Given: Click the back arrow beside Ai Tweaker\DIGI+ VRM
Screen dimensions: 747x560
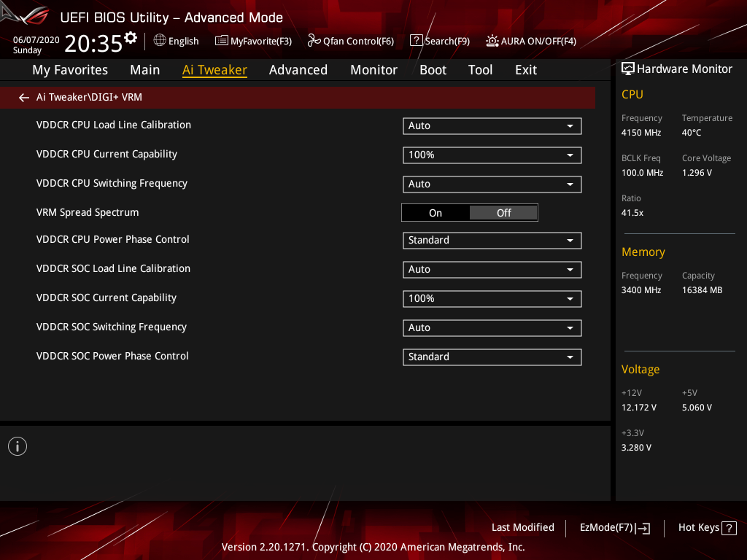Looking at the screenshot, I should tap(24, 98).
